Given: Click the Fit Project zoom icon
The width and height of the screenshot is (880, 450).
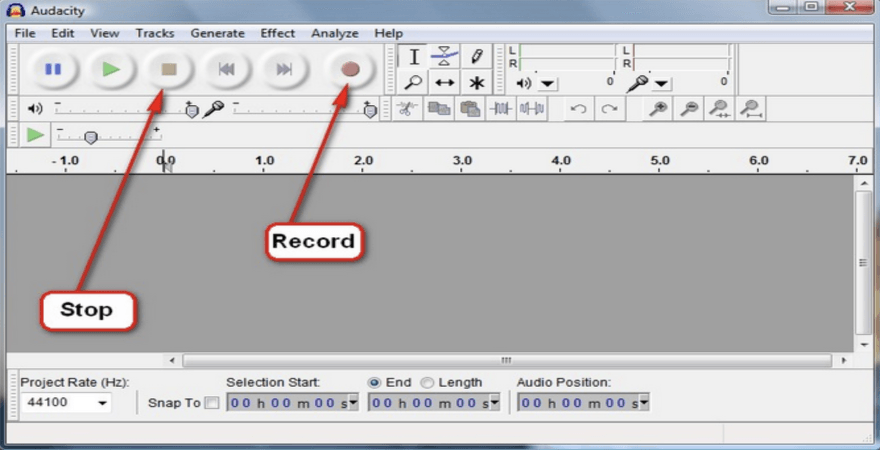Looking at the screenshot, I should click(x=751, y=108).
